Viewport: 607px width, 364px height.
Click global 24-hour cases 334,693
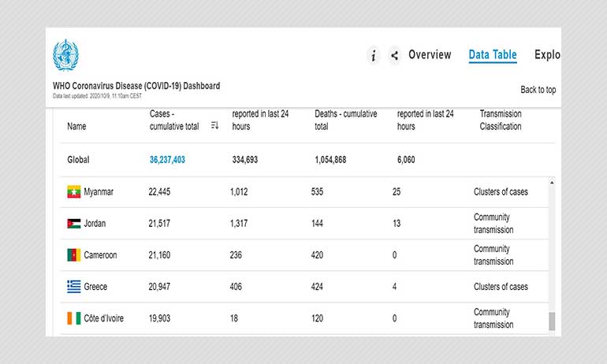(245, 160)
